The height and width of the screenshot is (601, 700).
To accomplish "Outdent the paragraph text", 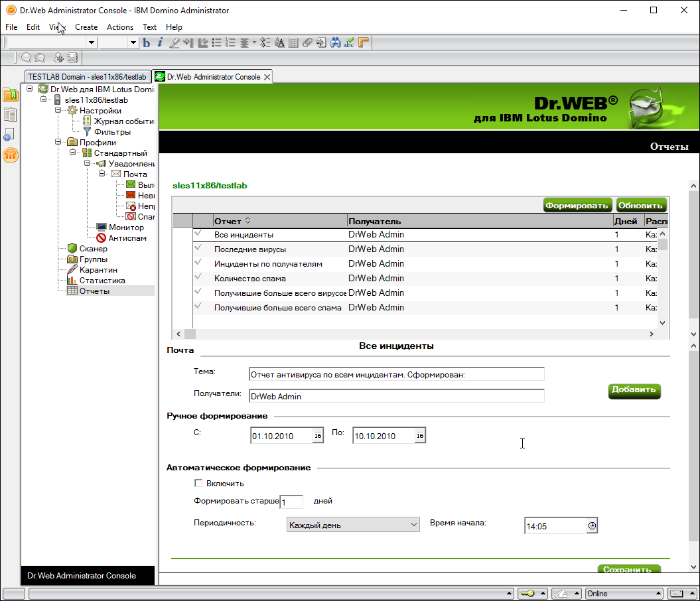I will tap(202, 43).
